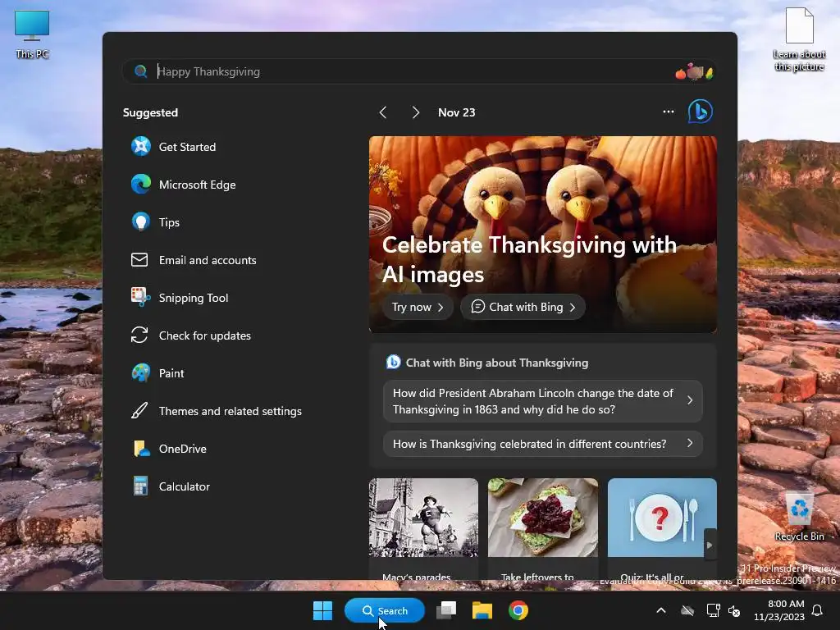Open File Explorer from the taskbar
This screenshot has width=840, height=630.
(x=482, y=610)
